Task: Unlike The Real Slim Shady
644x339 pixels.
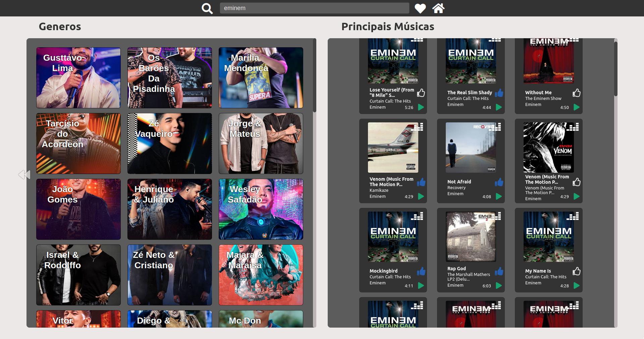Action: [x=499, y=93]
